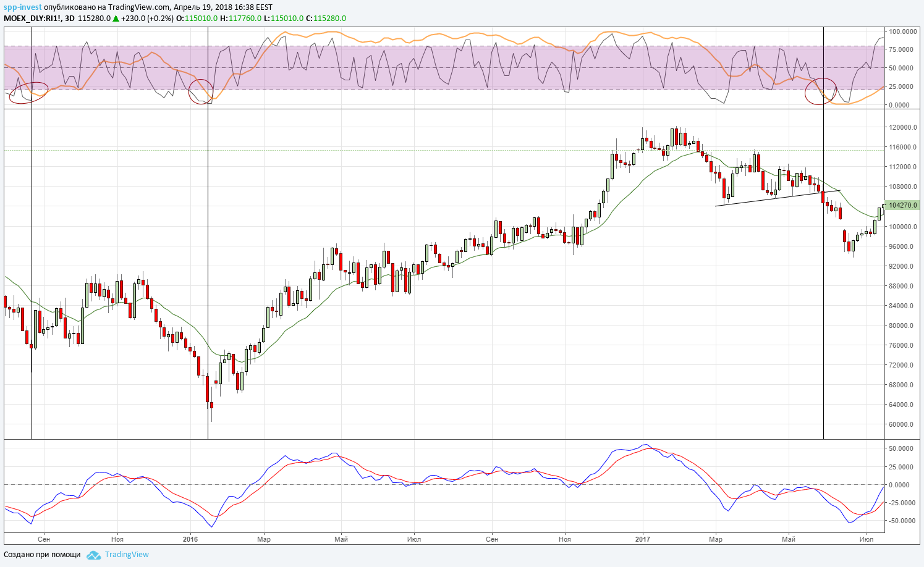Click the 104270.0 current price label
Image resolution: width=924 pixels, height=567 pixels.
[x=903, y=205]
